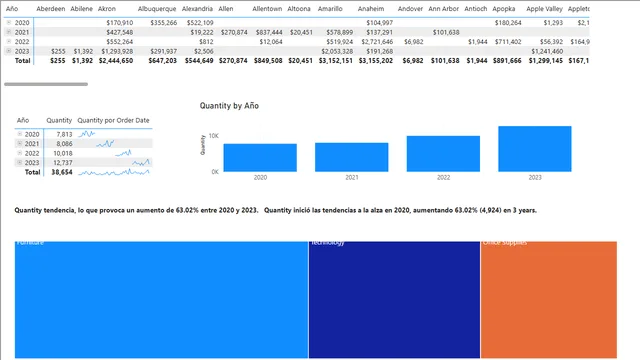Select the $522,109 Alexandria cell

pos(200,23)
